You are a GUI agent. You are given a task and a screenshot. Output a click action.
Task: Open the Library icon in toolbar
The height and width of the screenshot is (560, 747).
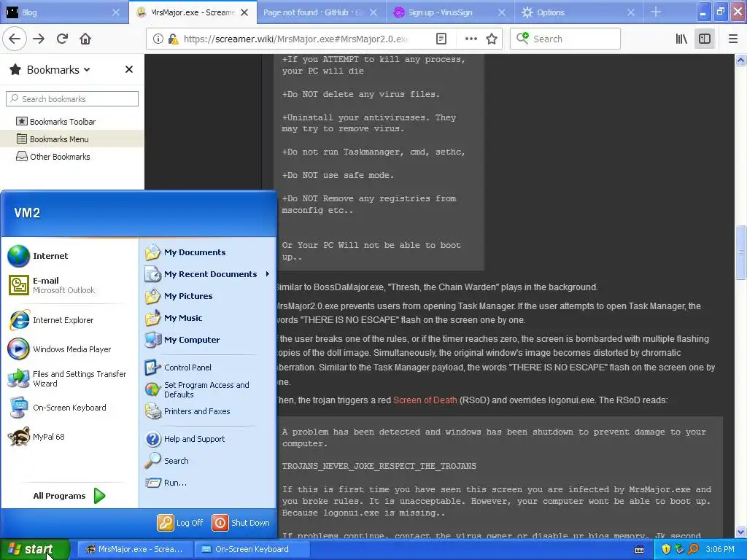point(681,39)
